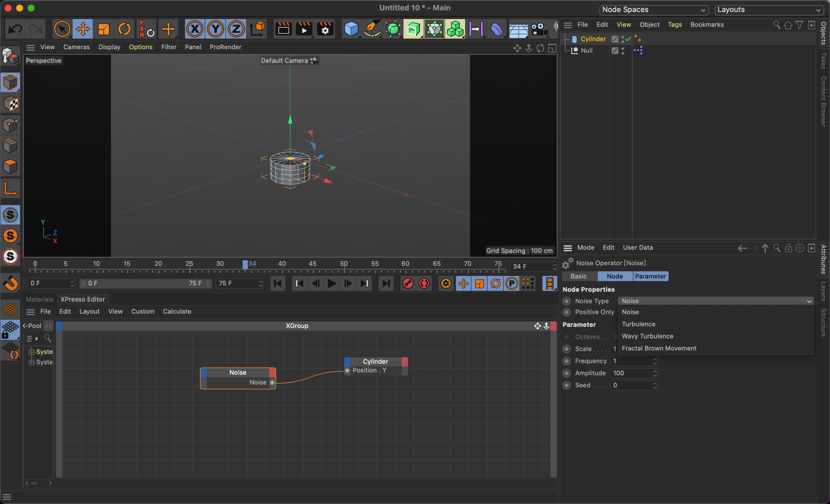Click the Cylinder node header
Screen dimensions: 830x504
[x=375, y=361]
